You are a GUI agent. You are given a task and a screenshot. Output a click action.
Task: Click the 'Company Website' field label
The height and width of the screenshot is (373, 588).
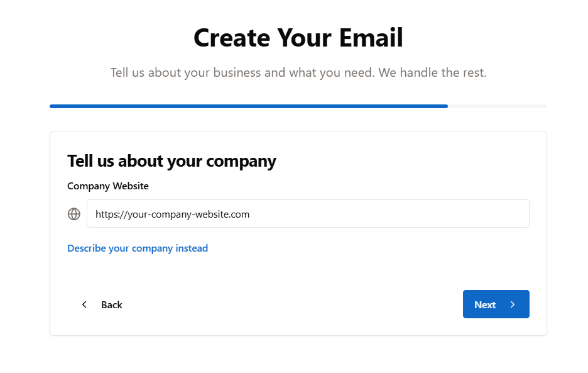(x=107, y=186)
